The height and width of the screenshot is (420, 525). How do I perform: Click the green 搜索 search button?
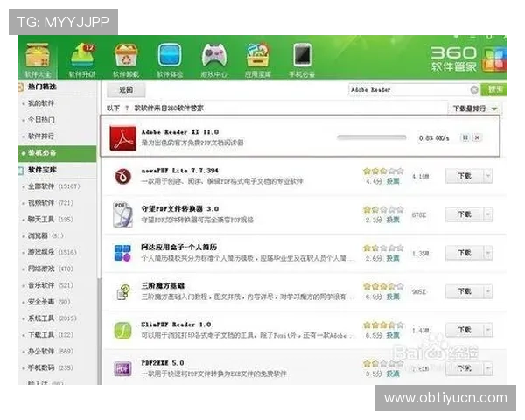click(x=493, y=89)
